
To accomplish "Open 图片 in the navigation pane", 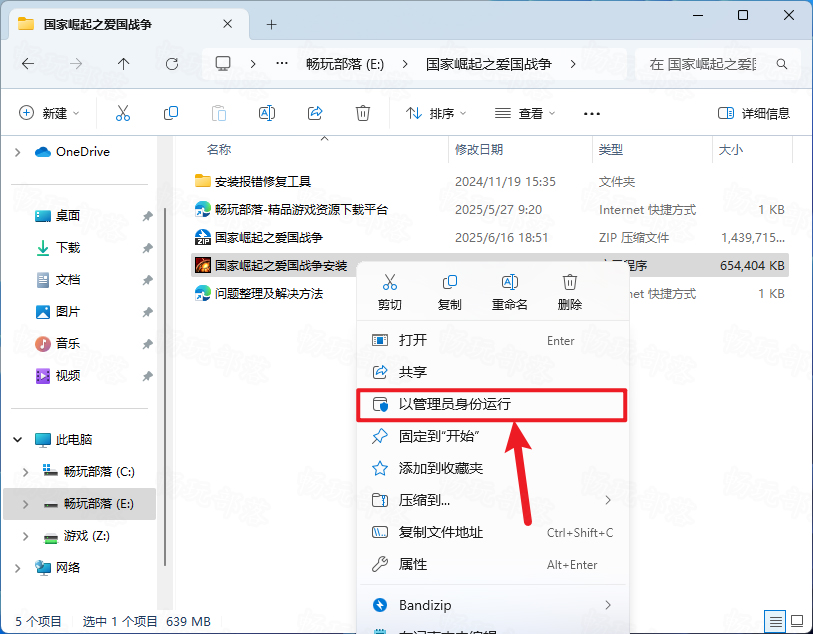I will [67, 312].
